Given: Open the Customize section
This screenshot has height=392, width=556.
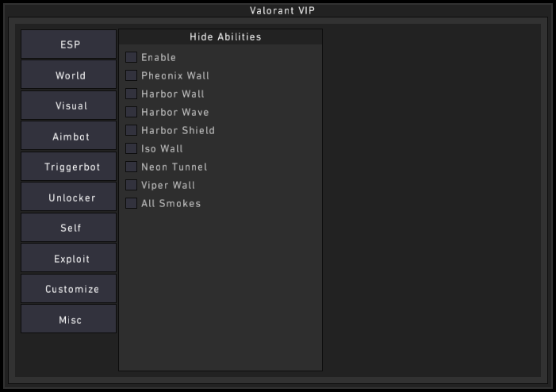Looking at the screenshot, I should coord(69,289).
